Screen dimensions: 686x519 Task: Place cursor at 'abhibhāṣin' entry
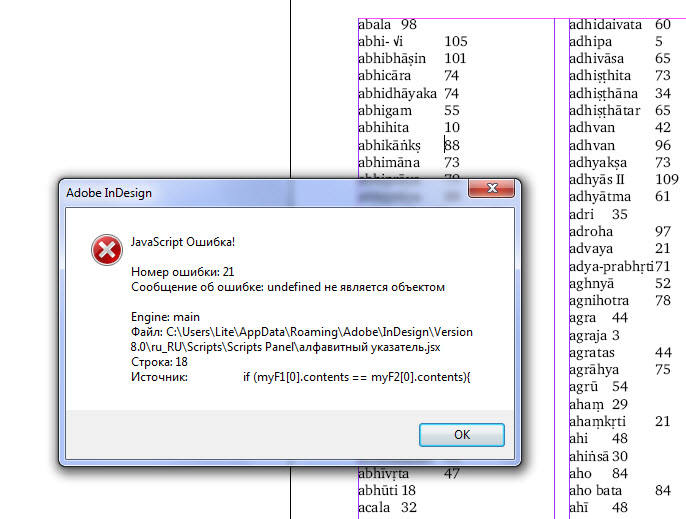point(392,59)
